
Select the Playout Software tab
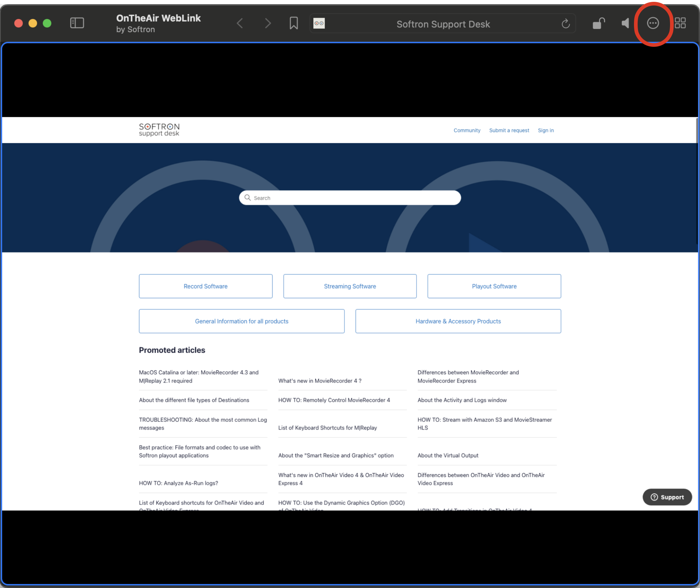(x=494, y=286)
